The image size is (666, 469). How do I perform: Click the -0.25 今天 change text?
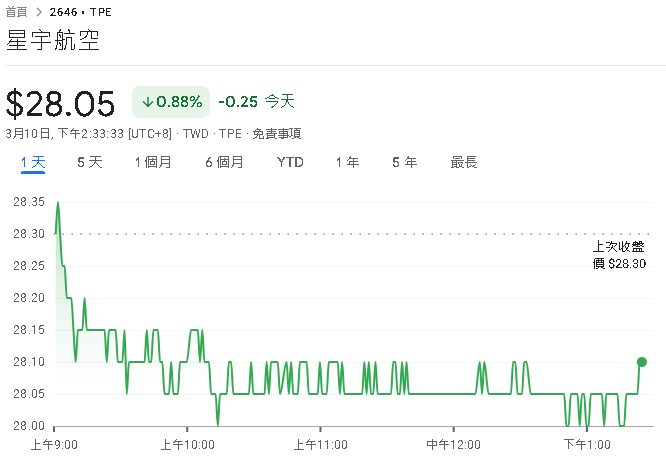(257, 102)
